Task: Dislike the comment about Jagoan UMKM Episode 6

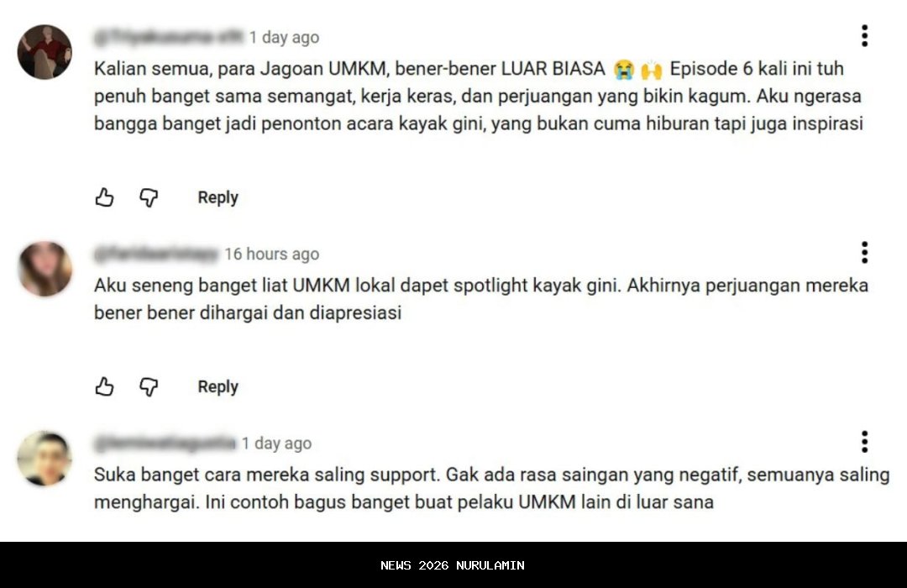Action: pyautogui.click(x=149, y=197)
